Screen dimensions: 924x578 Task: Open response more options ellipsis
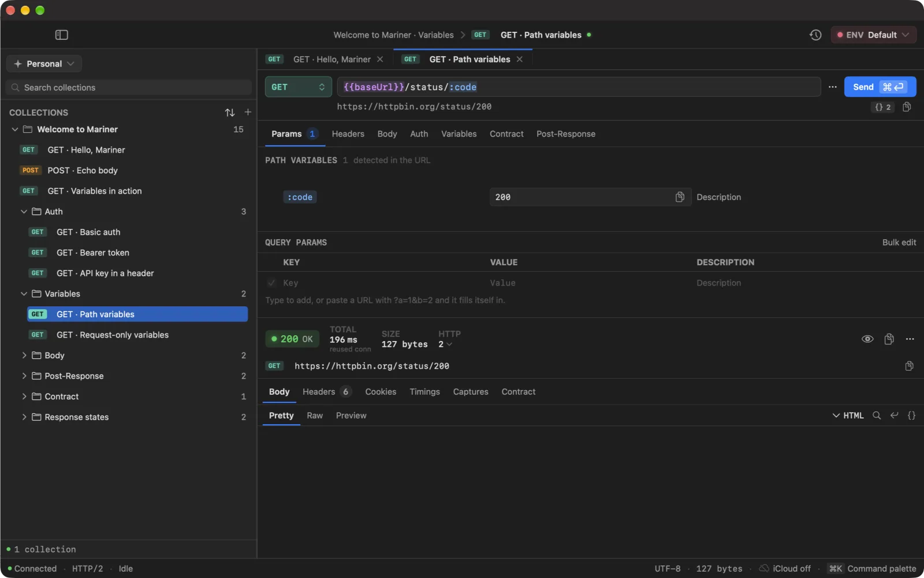click(x=910, y=339)
